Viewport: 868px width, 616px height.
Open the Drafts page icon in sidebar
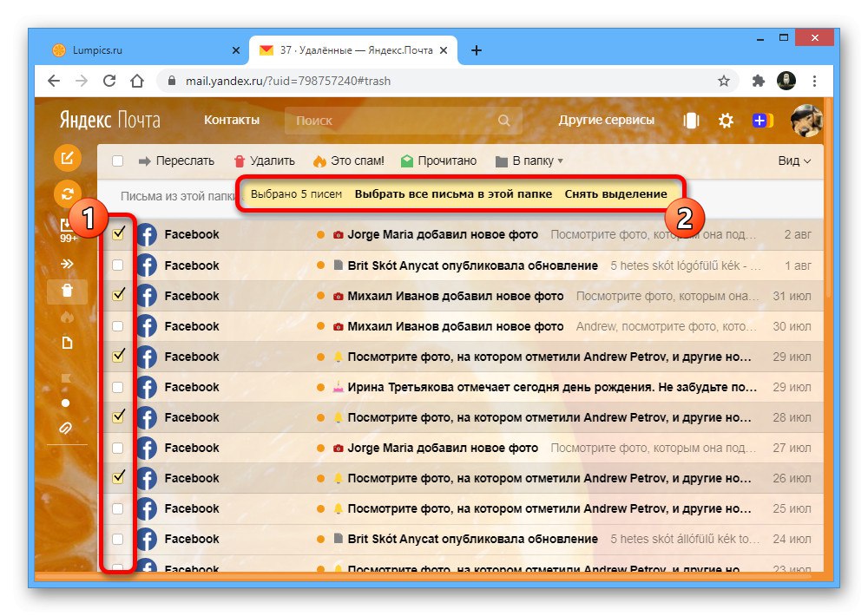point(67,344)
